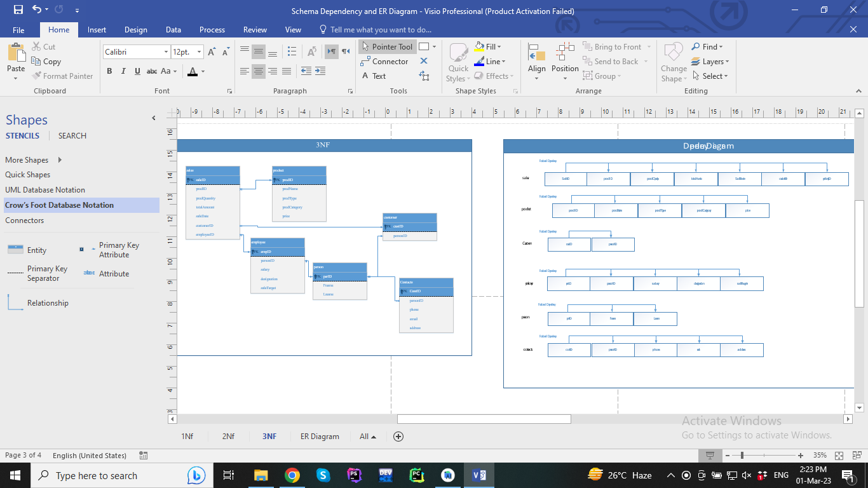The height and width of the screenshot is (488, 868).
Task: Switch to ER Diagram page tab
Action: coord(320,437)
